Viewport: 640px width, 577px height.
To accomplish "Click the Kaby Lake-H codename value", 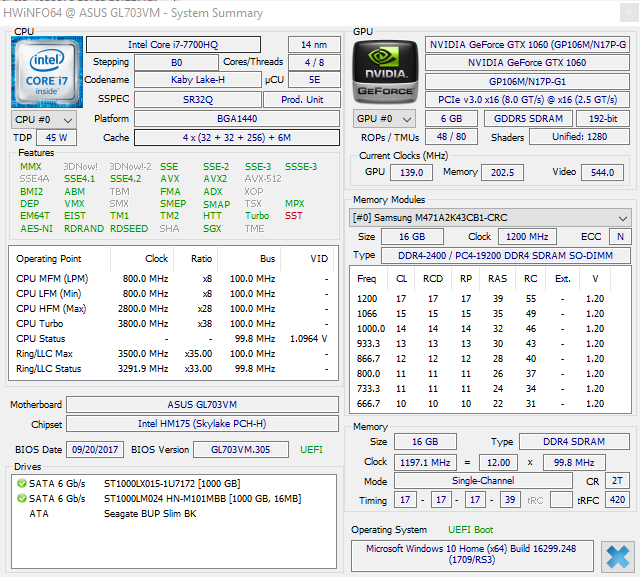I will click(198, 80).
